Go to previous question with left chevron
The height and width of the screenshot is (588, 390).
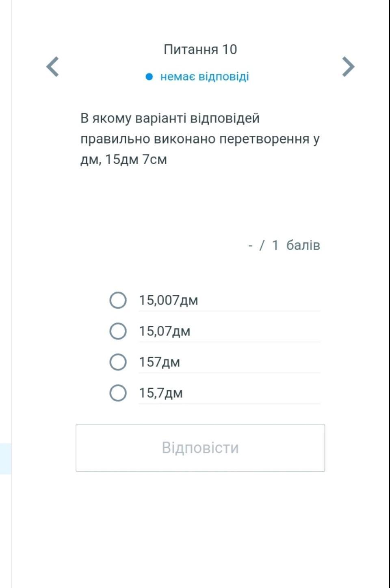(x=53, y=66)
